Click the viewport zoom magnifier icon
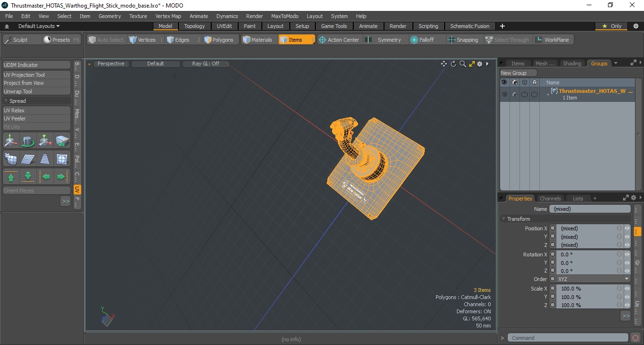The width and height of the screenshot is (644, 345). (463, 64)
